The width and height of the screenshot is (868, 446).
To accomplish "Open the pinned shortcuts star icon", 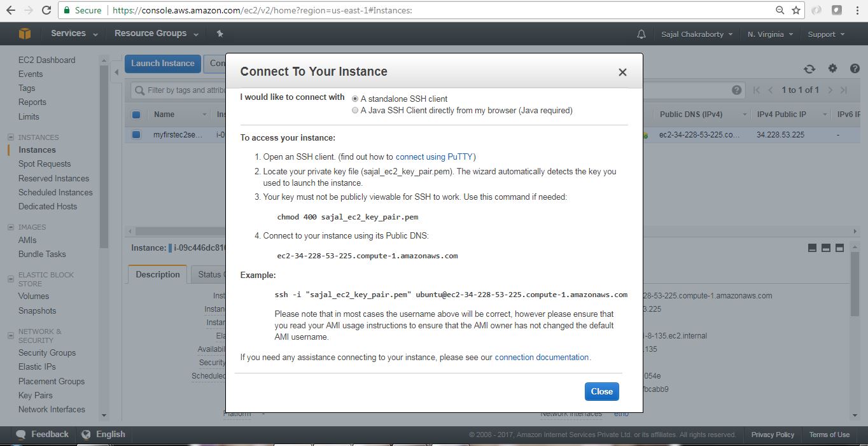I will point(220,34).
